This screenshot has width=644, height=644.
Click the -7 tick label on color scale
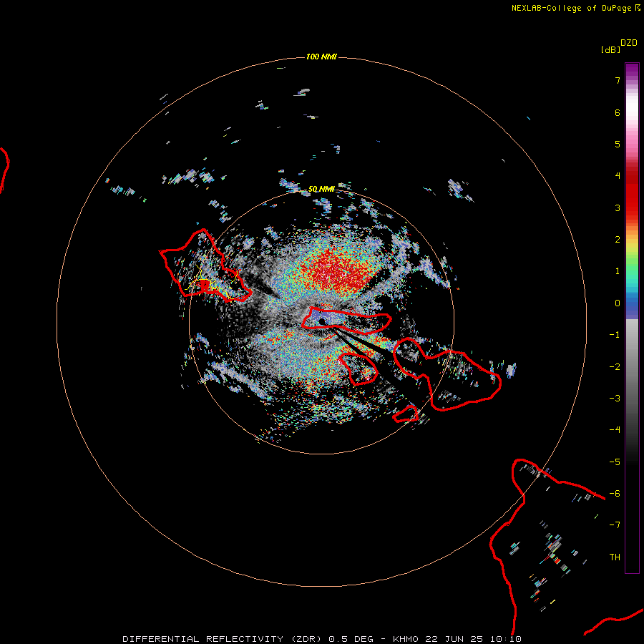(615, 525)
